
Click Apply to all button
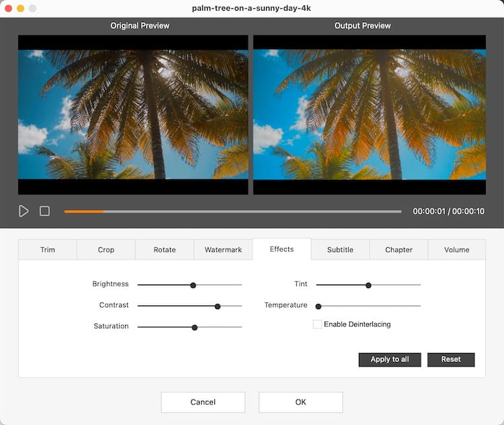(x=390, y=359)
